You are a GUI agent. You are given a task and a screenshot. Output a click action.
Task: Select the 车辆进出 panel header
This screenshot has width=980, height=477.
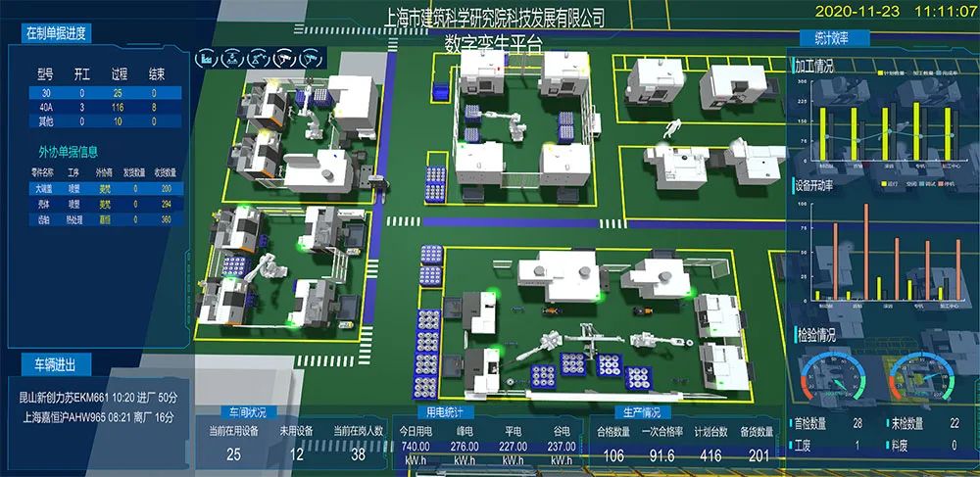(57, 365)
